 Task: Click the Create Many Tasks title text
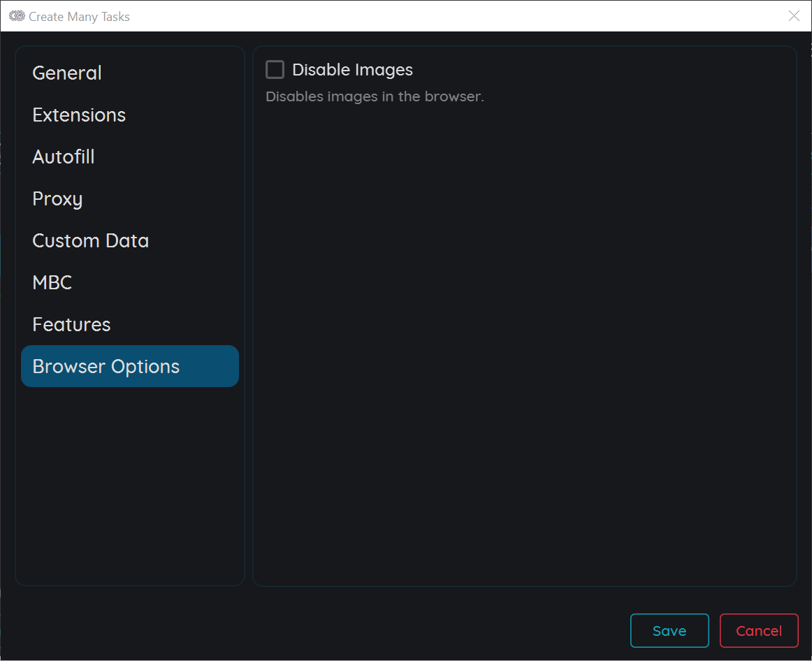tap(78, 16)
